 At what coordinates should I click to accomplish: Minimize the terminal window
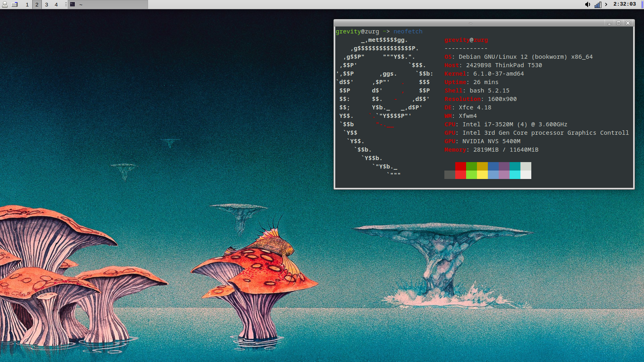[609, 23]
